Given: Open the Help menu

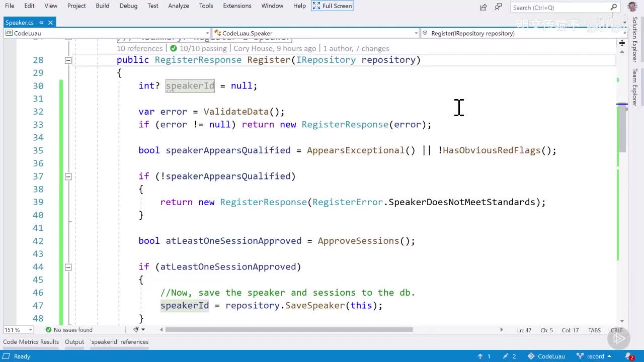Looking at the screenshot, I should coord(299,6).
